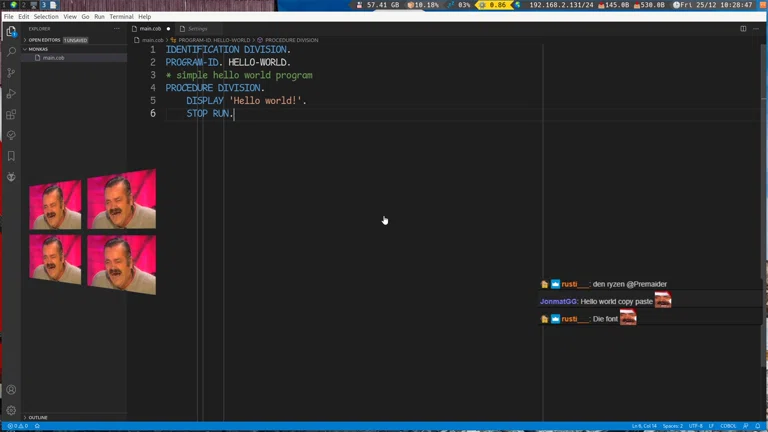This screenshot has height=432, width=768.
Task: Click PROCEDURE DIVISION in the breadcrumb
Action: tap(291, 40)
